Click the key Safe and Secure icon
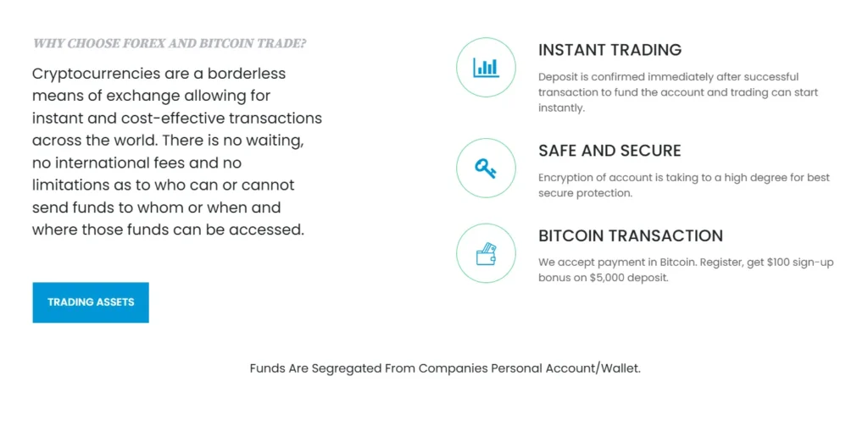The image size is (868, 426). point(486,169)
